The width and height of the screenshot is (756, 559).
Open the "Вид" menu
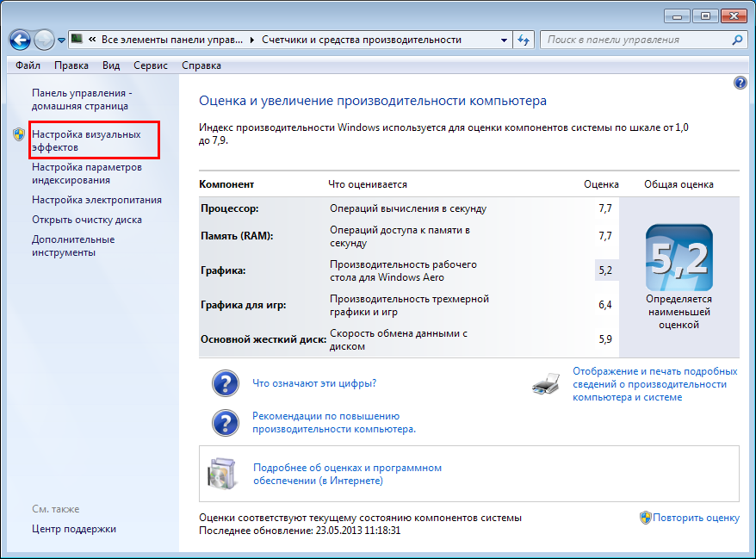point(111,65)
